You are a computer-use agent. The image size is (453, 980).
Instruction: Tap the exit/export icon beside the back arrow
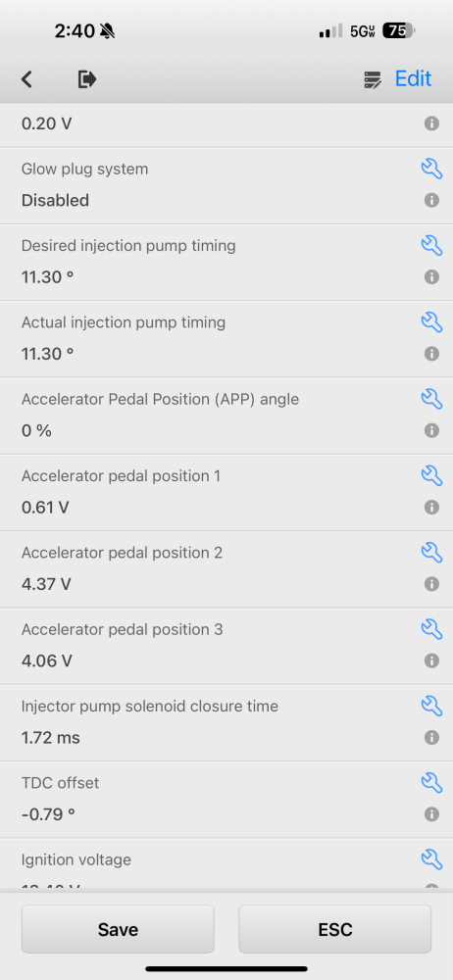pyautogui.click(x=87, y=79)
